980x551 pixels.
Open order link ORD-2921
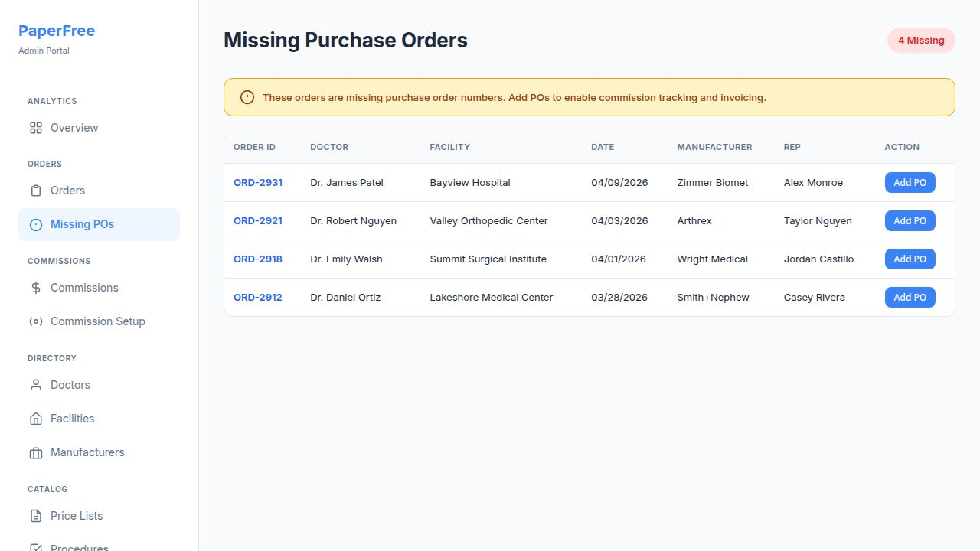point(258,220)
